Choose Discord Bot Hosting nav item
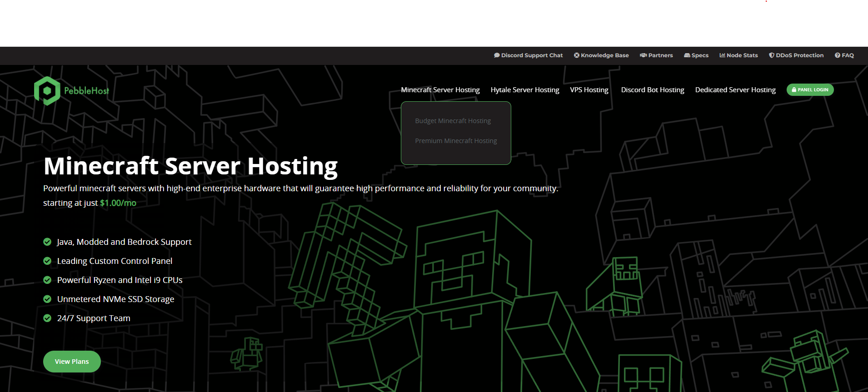The width and height of the screenshot is (868, 392). tap(653, 90)
